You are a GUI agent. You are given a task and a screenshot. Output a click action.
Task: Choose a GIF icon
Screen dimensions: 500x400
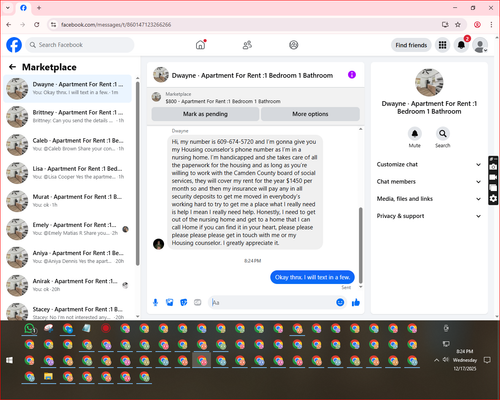pos(198,302)
